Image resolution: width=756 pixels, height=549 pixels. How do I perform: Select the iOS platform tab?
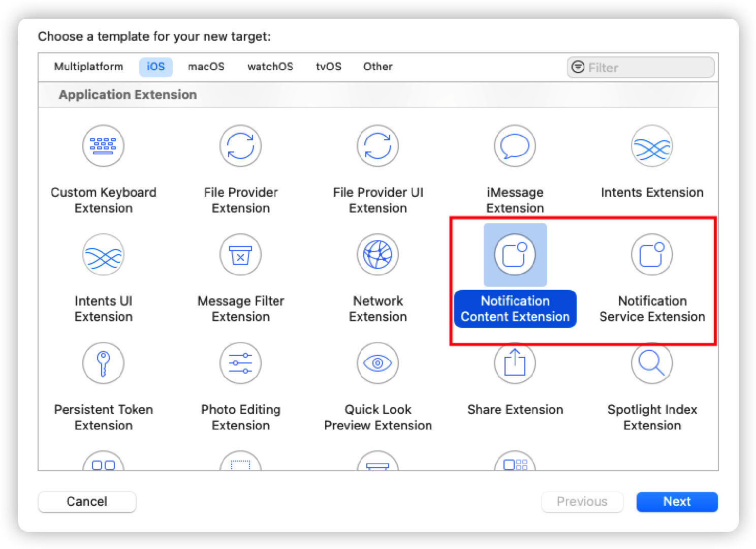point(156,67)
